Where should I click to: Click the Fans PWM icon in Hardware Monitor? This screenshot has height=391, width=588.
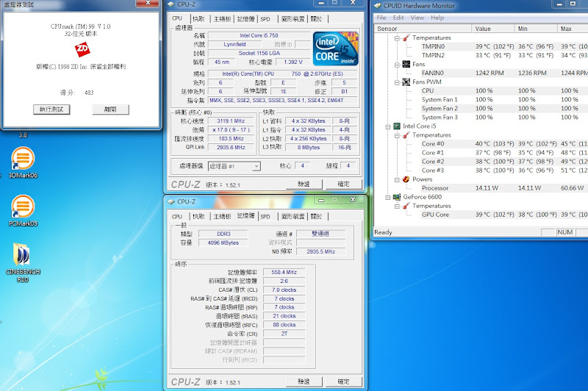point(406,82)
